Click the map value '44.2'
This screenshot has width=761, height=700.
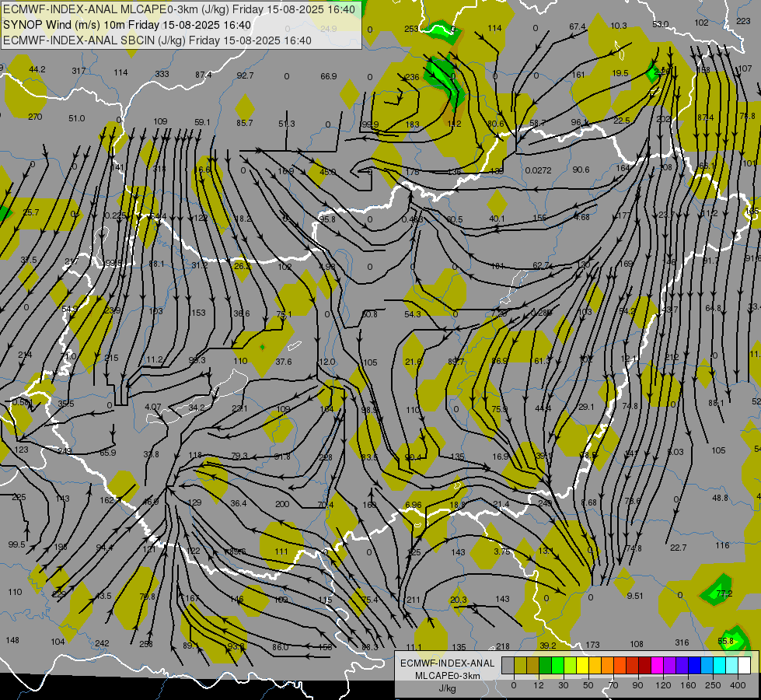(37, 69)
